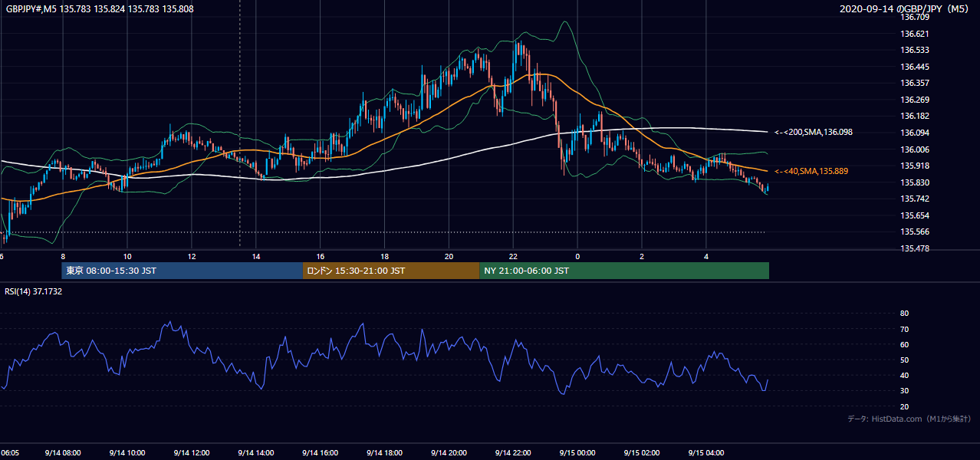Click price axis value 136.621
Screen dimensions: 980x460
point(915,34)
